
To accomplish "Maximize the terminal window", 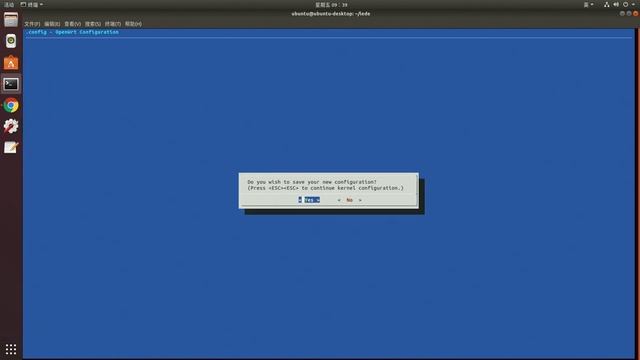I will point(629,13).
